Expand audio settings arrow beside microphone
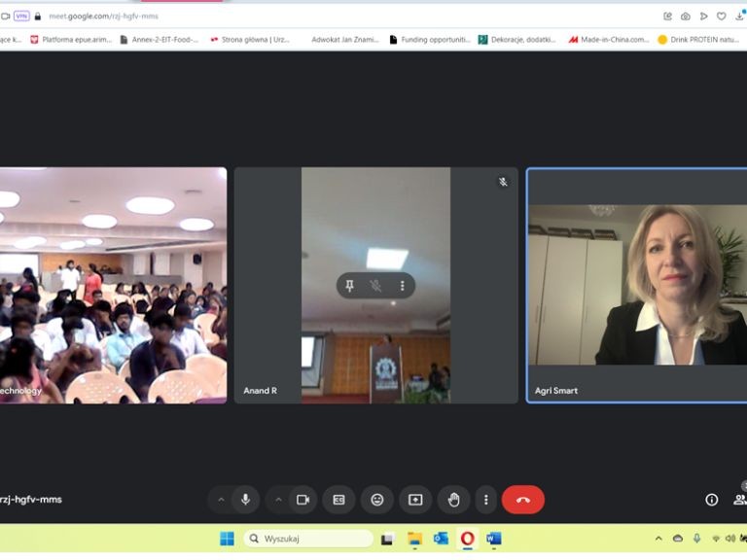 (221, 500)
